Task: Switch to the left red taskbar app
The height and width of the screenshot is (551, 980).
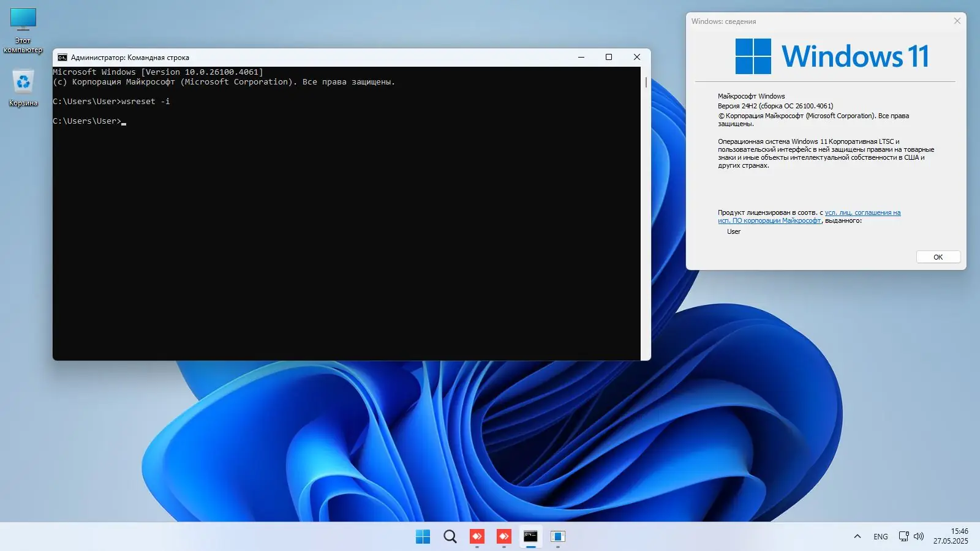Action: tap(477, 537)
